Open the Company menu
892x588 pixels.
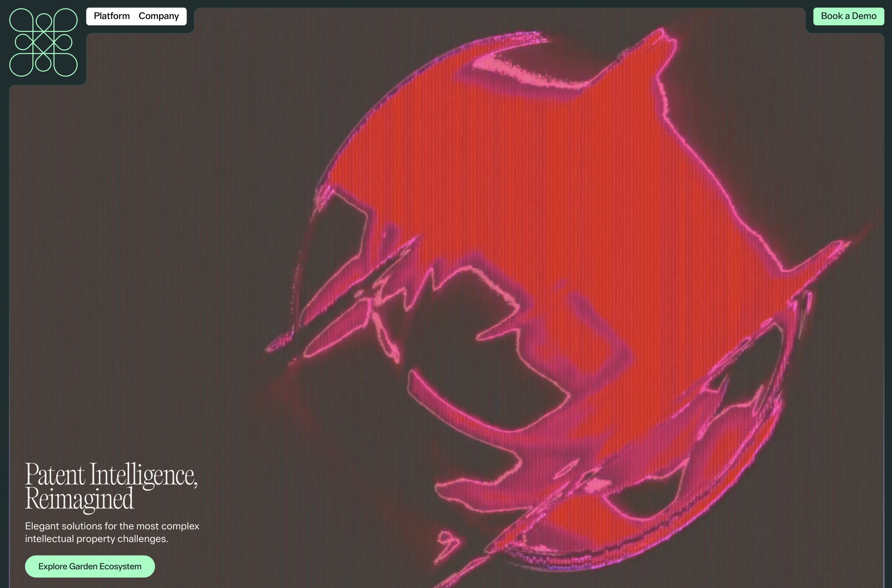[x=159, y=16]
